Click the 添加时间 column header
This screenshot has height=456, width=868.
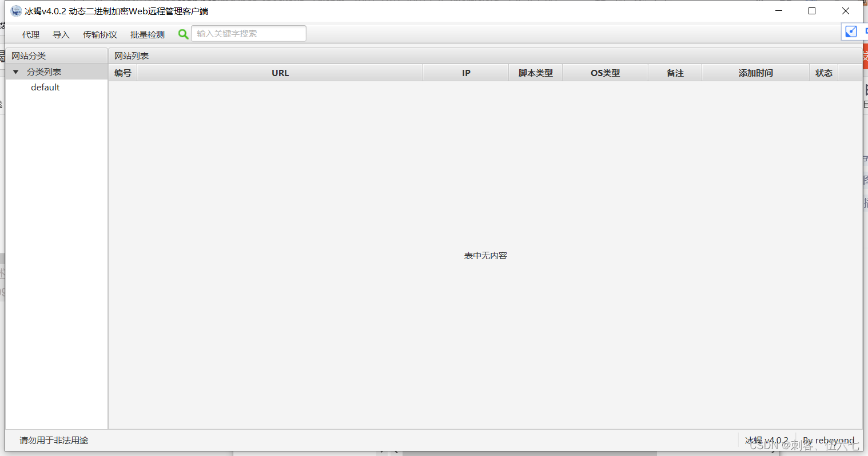click(755, 73)
